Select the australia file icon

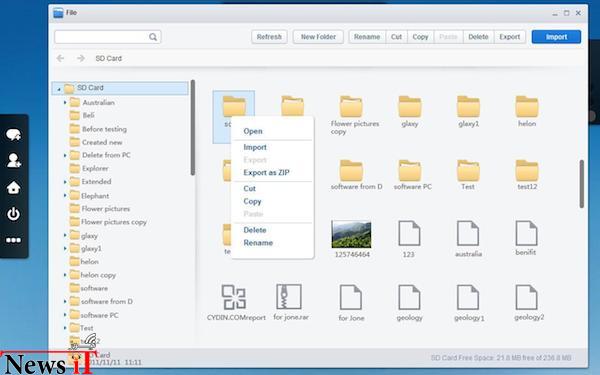click(468, 233)
